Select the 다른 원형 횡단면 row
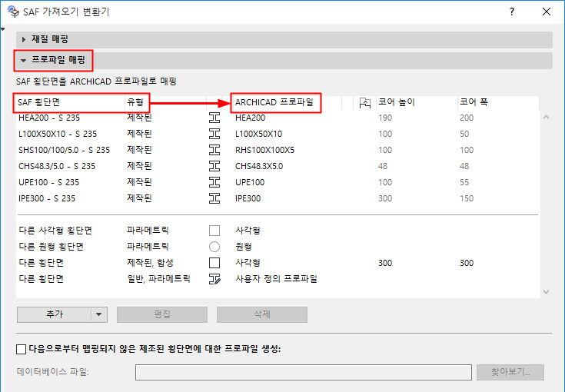Viewport: 565px width, 392px height. point(278,247)
